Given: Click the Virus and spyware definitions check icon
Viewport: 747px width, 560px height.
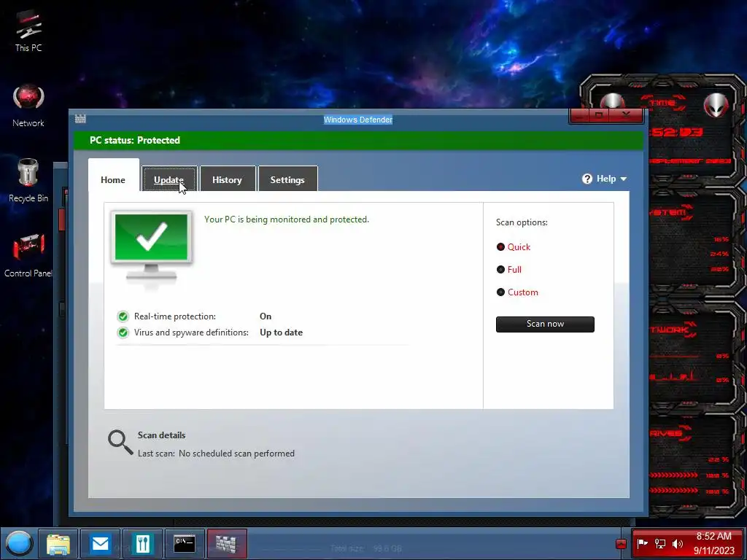Looking at the screenshot, I should (x=123, y=332).
